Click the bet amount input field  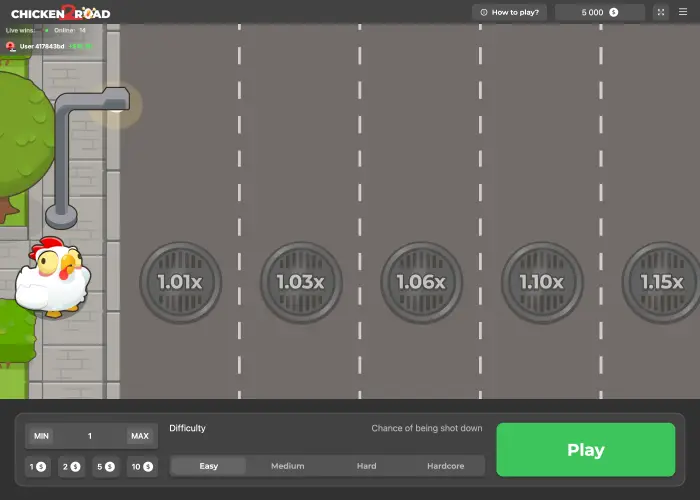91,436
